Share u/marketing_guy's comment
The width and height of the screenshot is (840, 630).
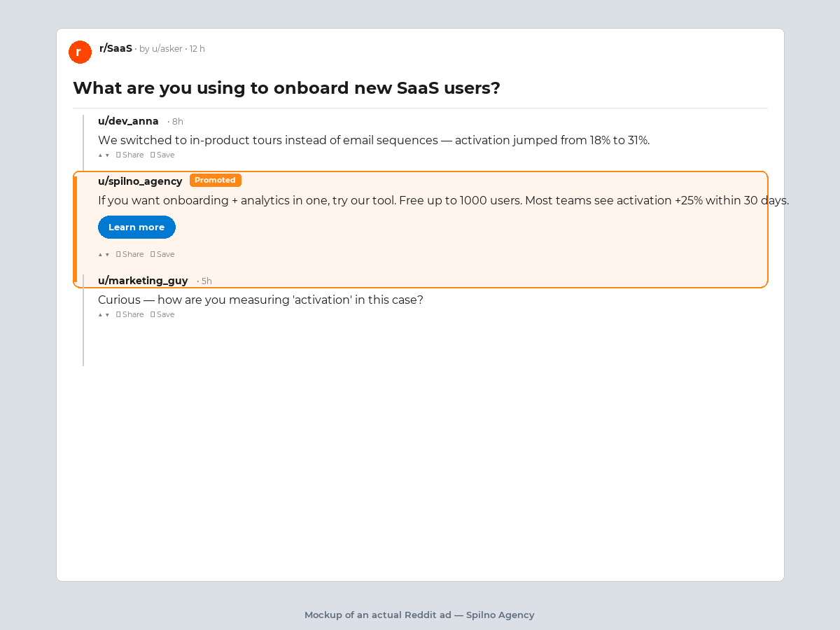click(x=130, y=315)
